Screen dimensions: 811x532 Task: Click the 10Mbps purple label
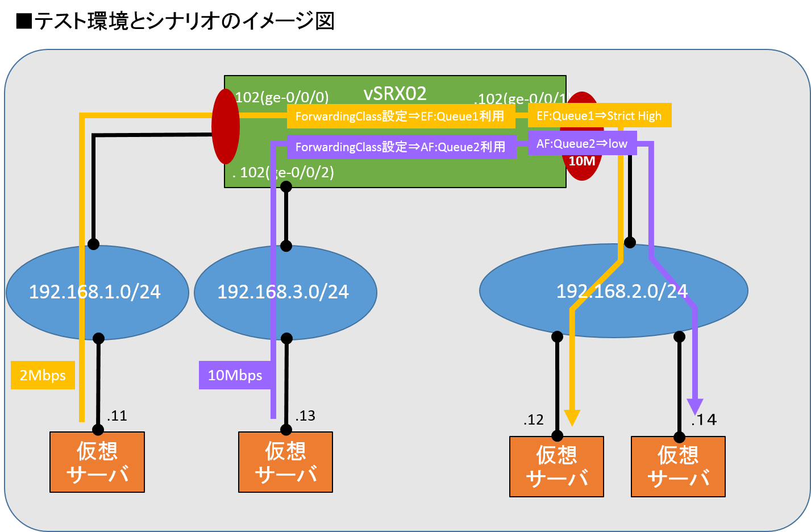pyautogui.click(x=235, y=375)
